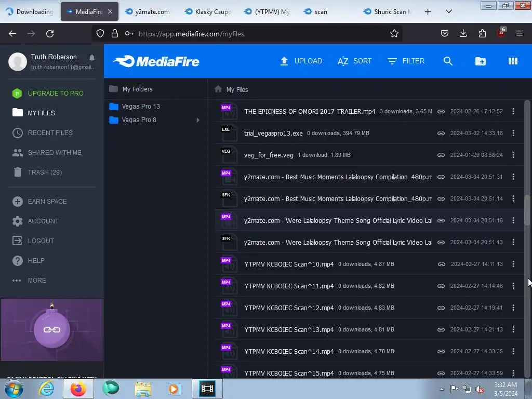The image size is (532, 399).
Task: Open Shared With Me
Action: [x=47, y=153]
